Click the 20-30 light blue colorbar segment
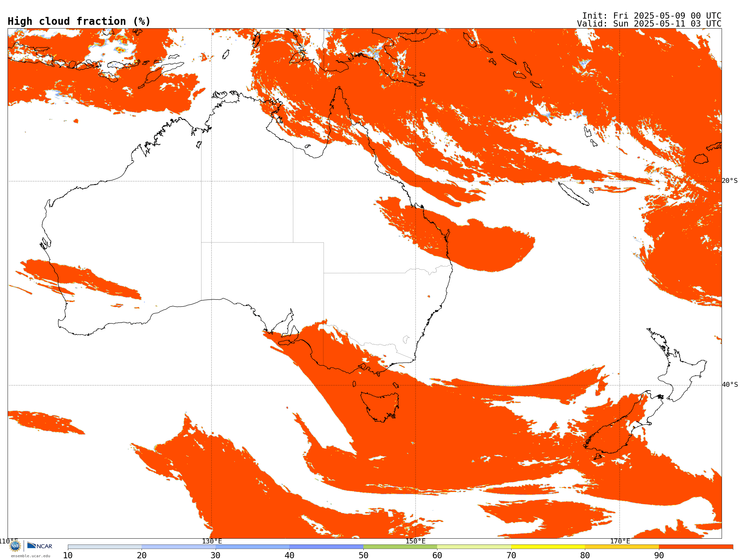744x560 pixels. [178, 547]
